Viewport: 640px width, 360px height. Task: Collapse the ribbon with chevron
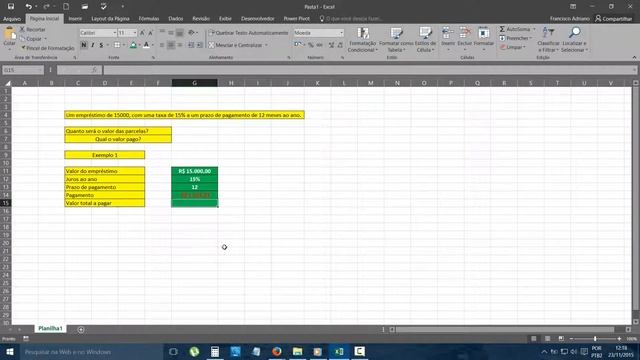click(634, 58)
